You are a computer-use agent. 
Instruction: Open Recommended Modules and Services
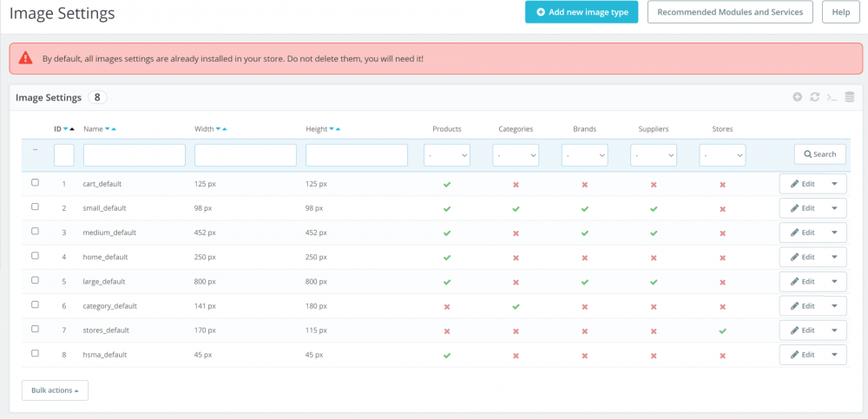[730, 12]
